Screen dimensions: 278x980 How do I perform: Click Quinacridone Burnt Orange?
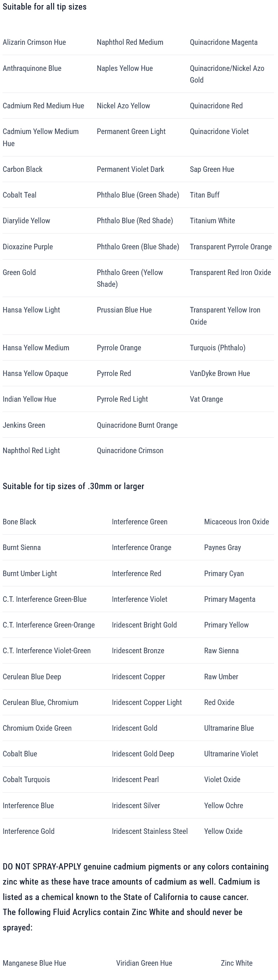click(x=137, y=425)
